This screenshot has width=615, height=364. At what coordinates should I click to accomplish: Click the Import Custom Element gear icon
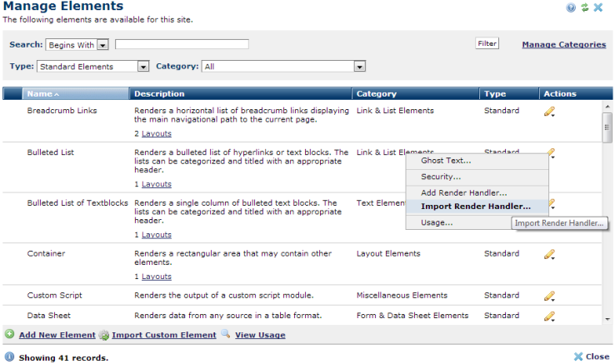coord(104,335)
